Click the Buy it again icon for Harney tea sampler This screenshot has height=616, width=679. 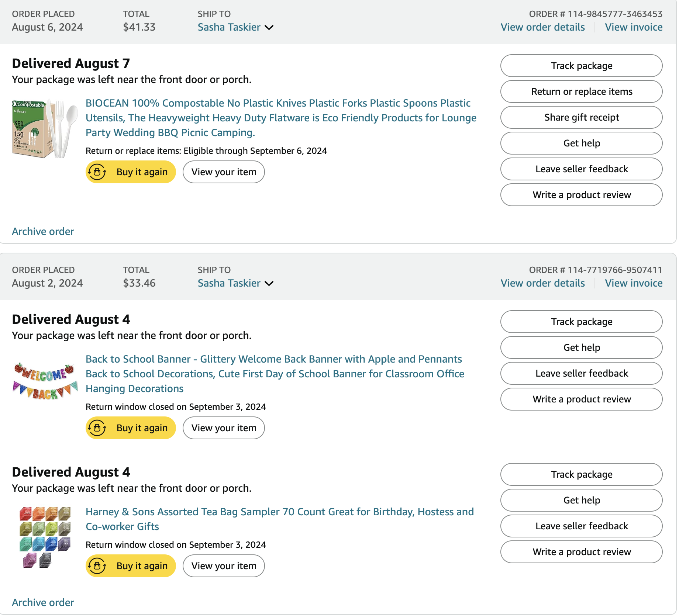97,566
